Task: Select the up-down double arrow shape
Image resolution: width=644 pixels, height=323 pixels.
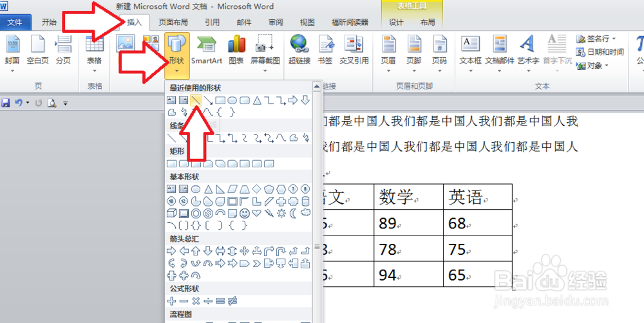Action: click(x=232, y=251)
